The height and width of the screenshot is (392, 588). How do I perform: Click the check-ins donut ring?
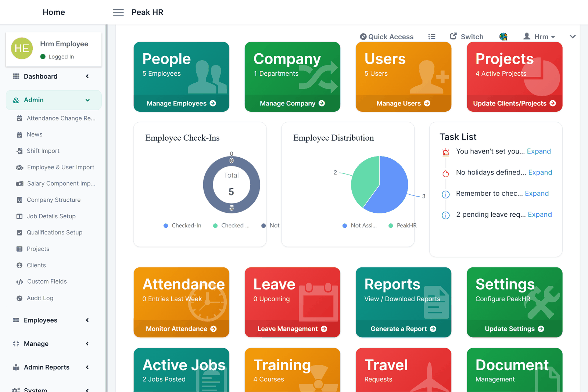pyautogui.click(x=208, y=185)
